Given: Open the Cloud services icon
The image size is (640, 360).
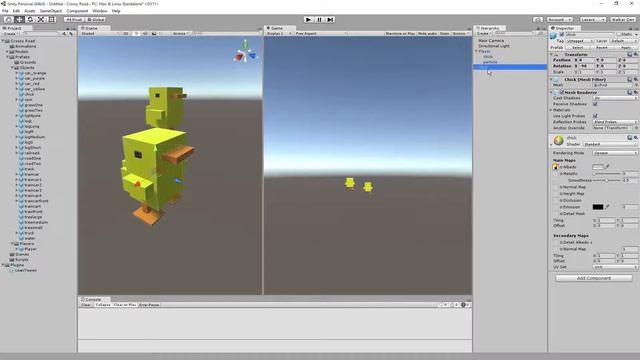Looking at the screenshot, I should 538,20.
